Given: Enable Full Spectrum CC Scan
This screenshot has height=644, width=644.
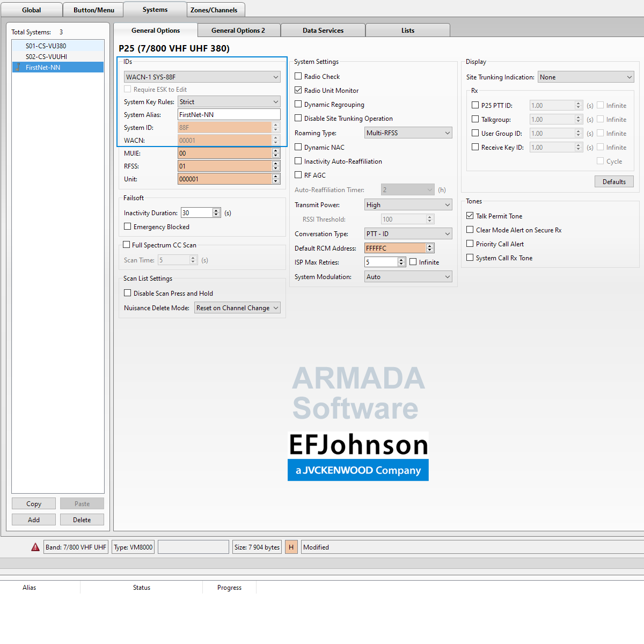Looking at the screenshot, I should click(127, 245).
